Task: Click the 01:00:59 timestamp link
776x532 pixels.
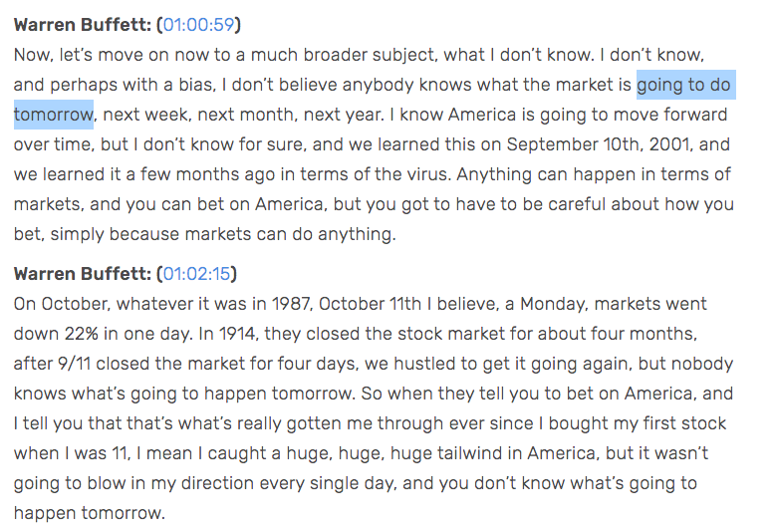Action: tap(199, 24)
